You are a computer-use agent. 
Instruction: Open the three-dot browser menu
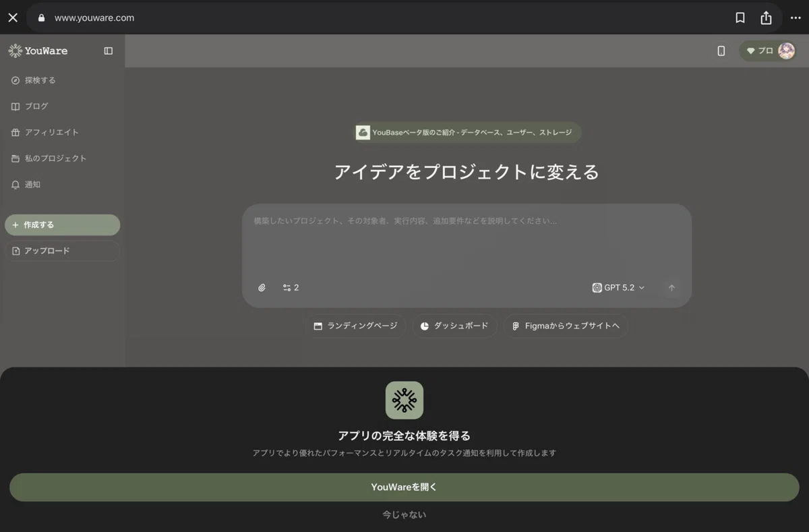pyautogui.click(x=796, y=18)
